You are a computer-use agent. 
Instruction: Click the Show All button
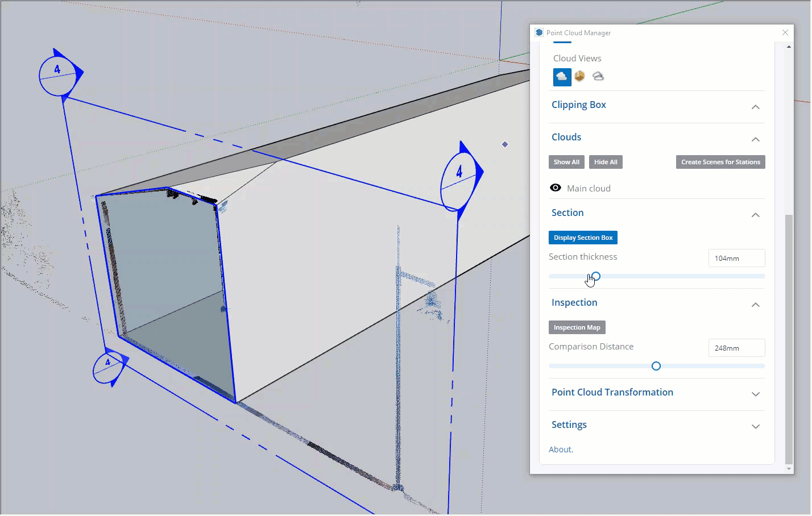566,162
